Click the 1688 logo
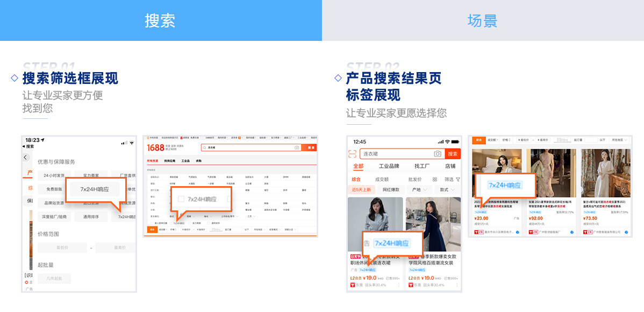This screenshot has width=644, height=312. (x=155, y=147)
